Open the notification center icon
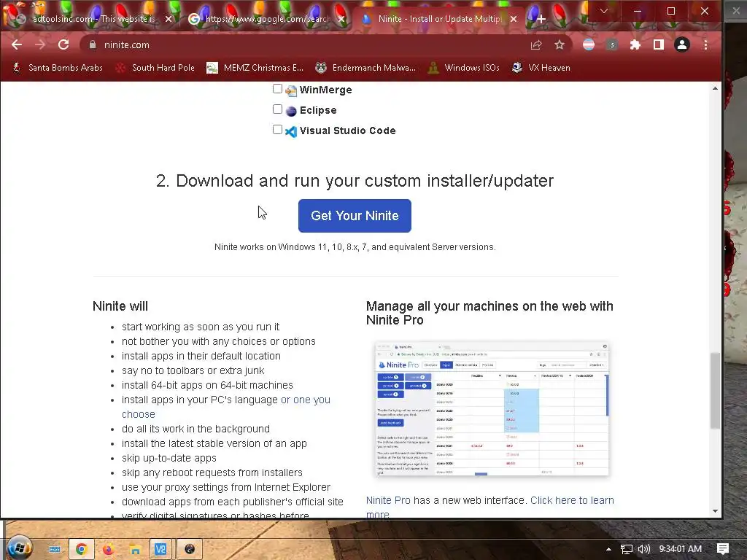The height and width of the screenshot is (560, 747). point(723,549)
